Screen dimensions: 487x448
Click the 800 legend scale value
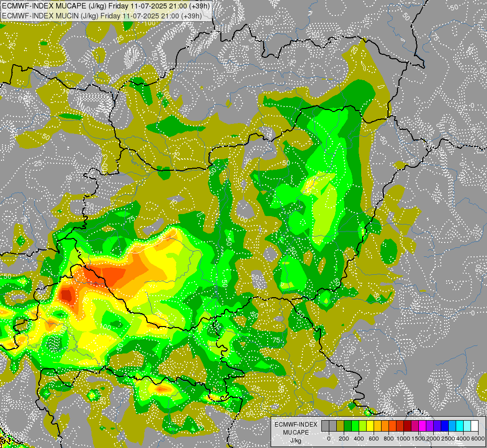click(x=389, y=439)
